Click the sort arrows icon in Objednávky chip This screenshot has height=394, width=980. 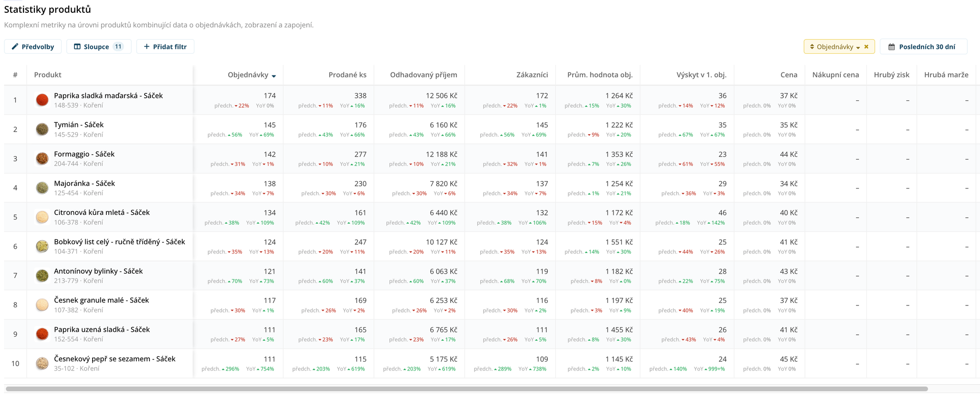point(812,47)
